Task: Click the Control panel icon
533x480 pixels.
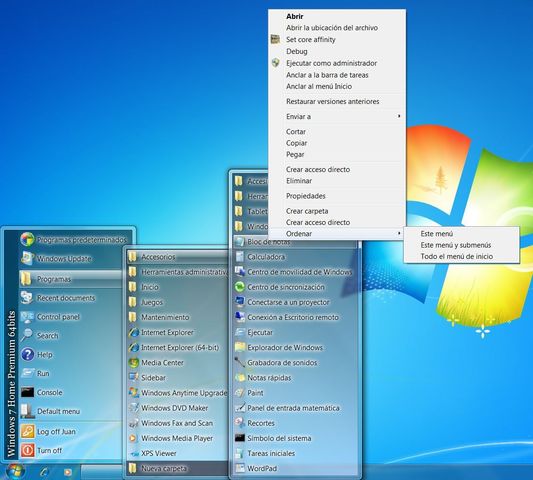Action: coord(27,317)
